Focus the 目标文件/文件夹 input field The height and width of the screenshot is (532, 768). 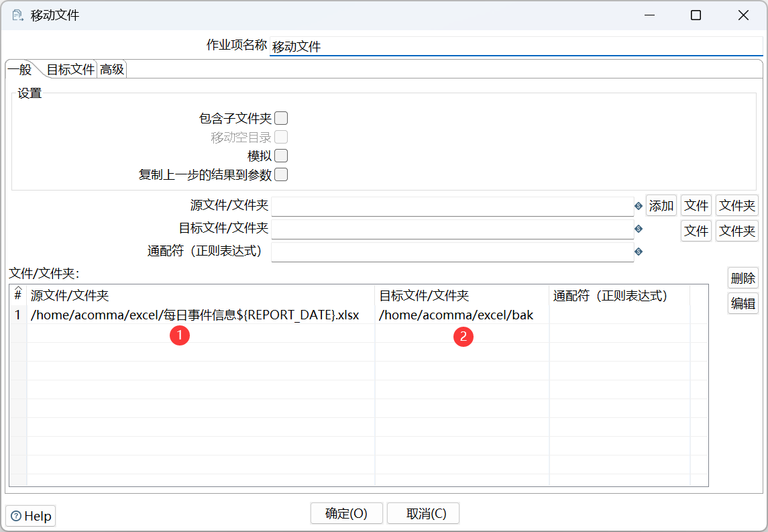pos(453,229)
